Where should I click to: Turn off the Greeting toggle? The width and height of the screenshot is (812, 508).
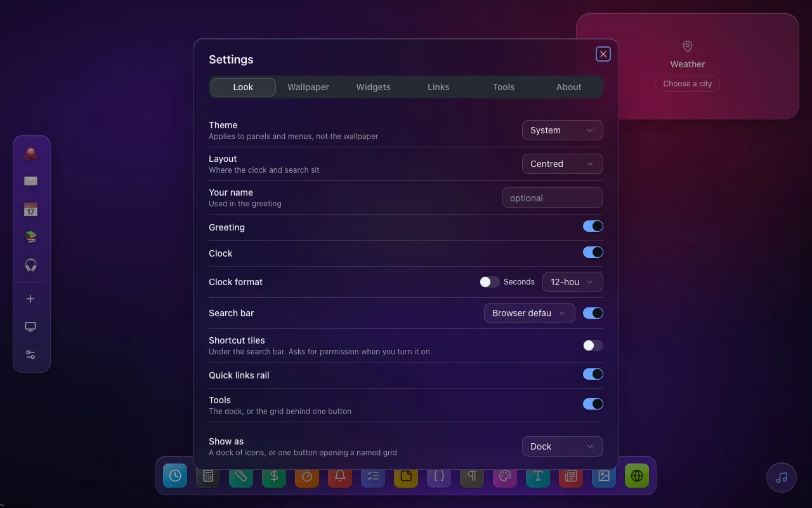[x=593, y=226]
